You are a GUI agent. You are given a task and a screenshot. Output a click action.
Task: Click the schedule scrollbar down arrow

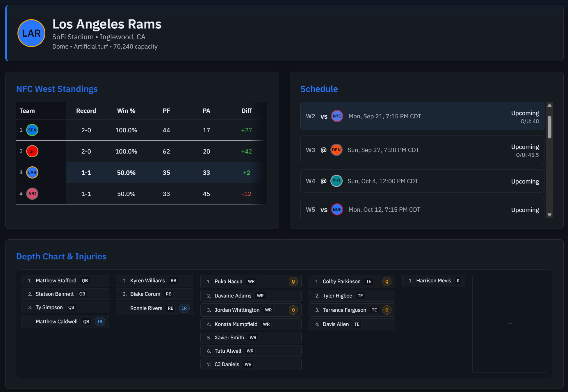[x=549, y=215]
